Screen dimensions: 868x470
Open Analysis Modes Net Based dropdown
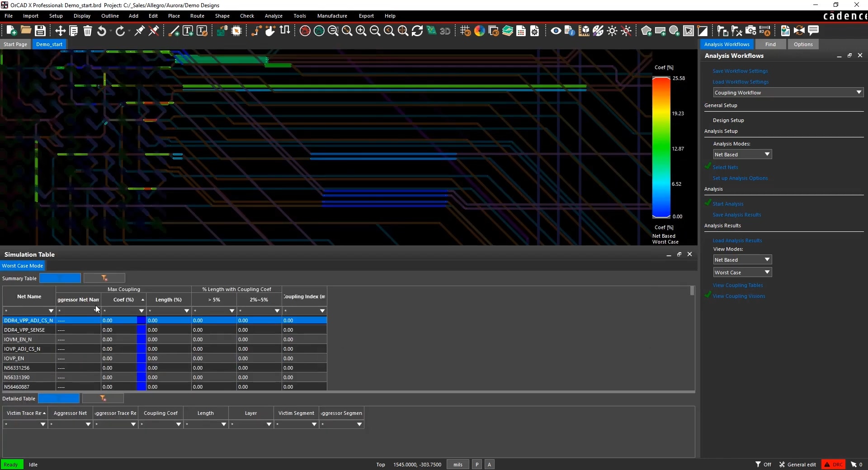(742, 155)
